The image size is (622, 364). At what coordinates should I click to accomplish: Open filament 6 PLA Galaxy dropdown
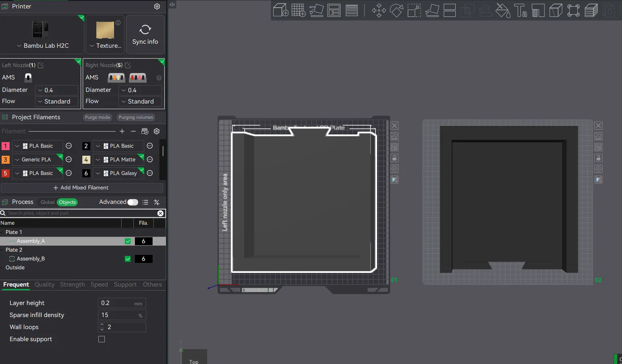tap(118, 173)
